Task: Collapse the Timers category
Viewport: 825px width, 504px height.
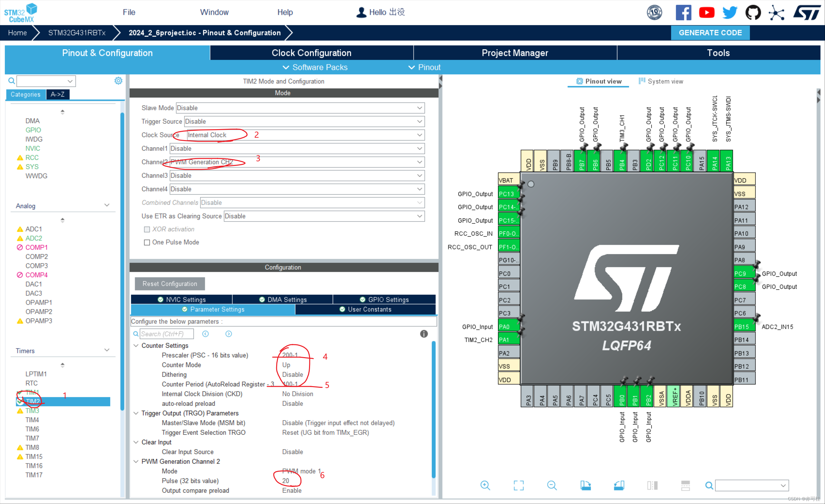Action: (107, 350)
